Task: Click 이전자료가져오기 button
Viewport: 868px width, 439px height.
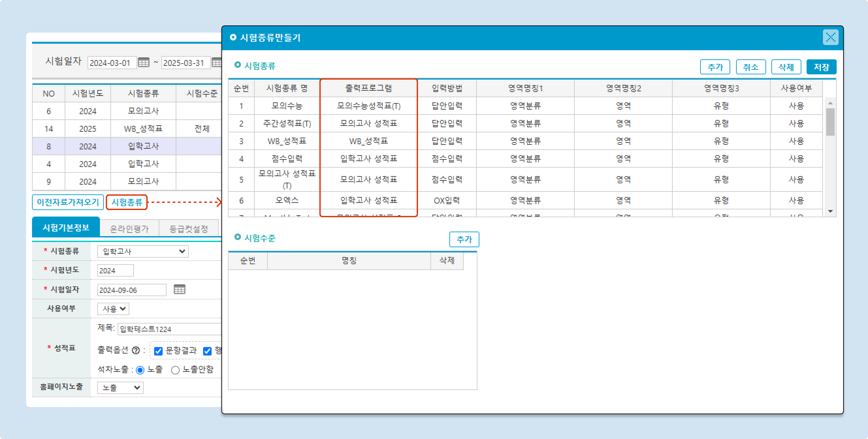Action: 68,202
